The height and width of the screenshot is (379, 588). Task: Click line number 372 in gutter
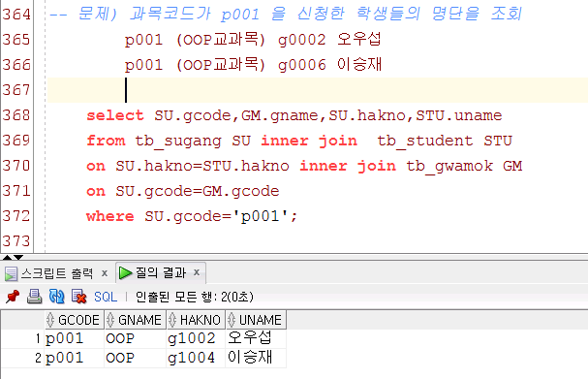pyautogui.click(x=16, y=216)
